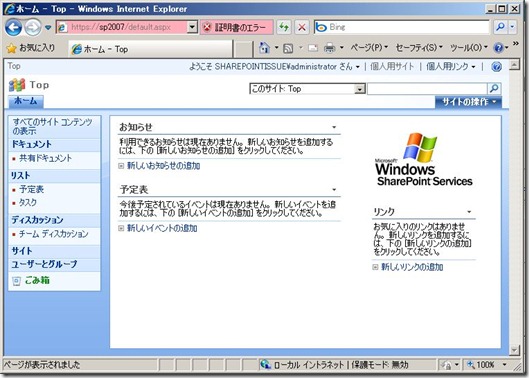Click the SharePoint help icon

click(496, 66)
